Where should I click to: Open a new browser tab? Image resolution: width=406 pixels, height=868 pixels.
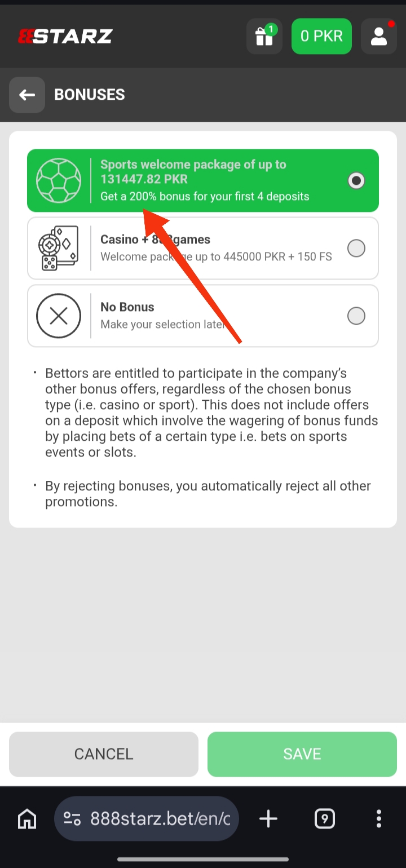pyautogui.click(x=268, y=818)
